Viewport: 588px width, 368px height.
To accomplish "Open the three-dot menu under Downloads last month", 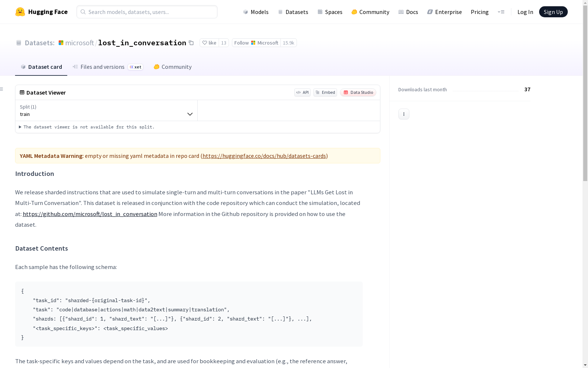I will click(404, 114).
